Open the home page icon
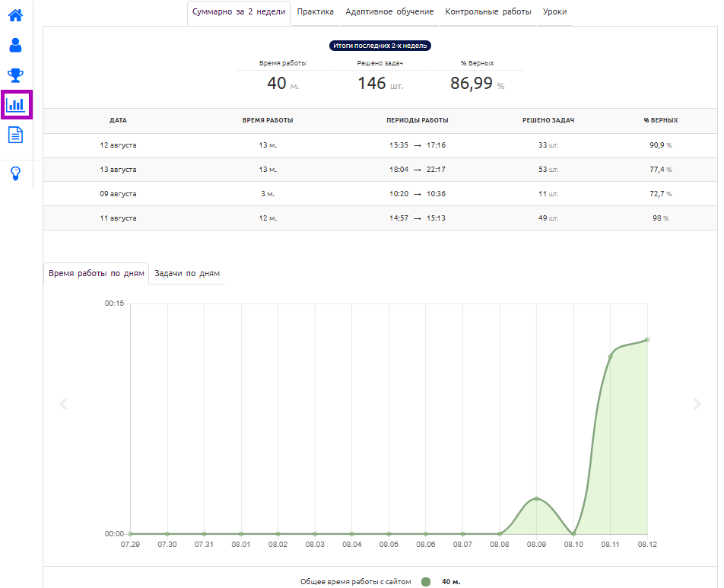Viewport: 724px width, 588px height. point(16,15)
